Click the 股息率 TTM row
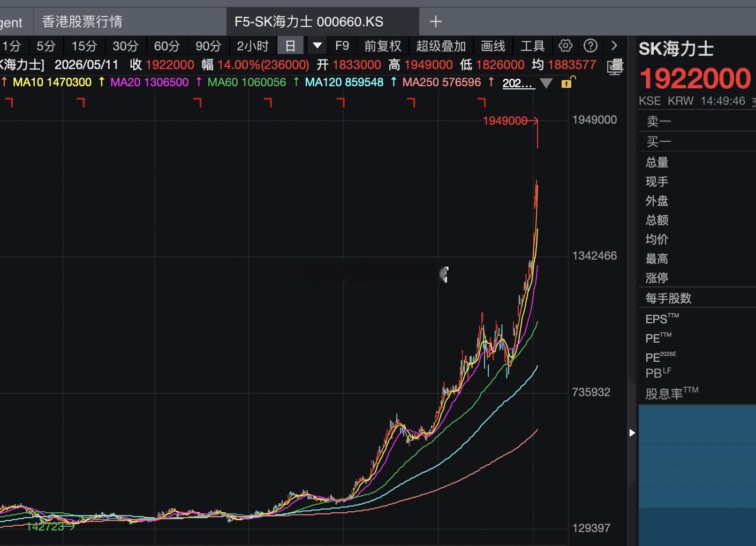756x546 pixels. pyautogui.click(x=697, y=393)
